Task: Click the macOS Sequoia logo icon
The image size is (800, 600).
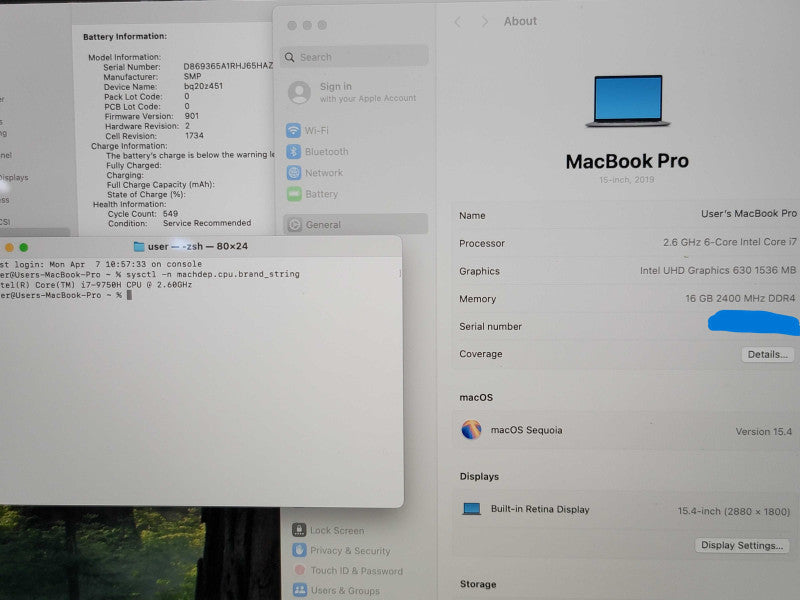Action: pyautogui.click(x=471, y=430)
